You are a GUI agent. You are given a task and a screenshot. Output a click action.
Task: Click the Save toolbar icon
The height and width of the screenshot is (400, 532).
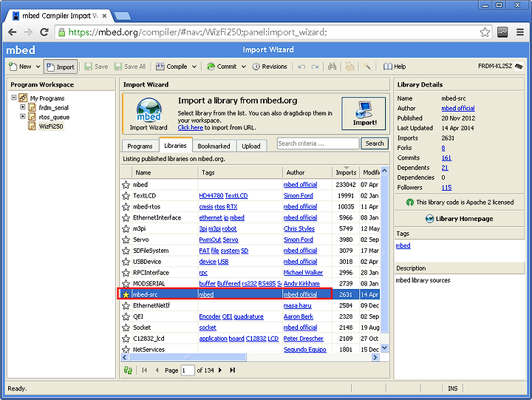(88, 67)
